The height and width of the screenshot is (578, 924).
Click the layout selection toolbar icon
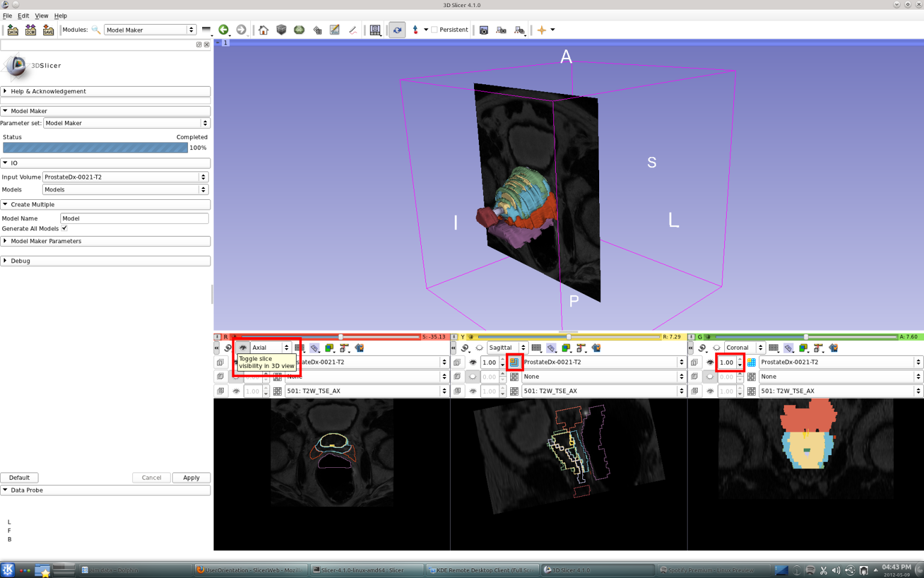(x=375, y=30)
